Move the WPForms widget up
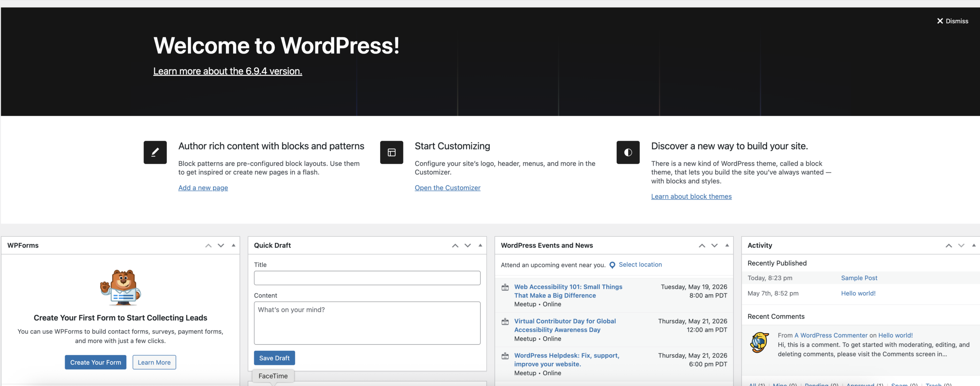This screenshot has height=386, width=980. pyautogui.click(x=208, y=246)
